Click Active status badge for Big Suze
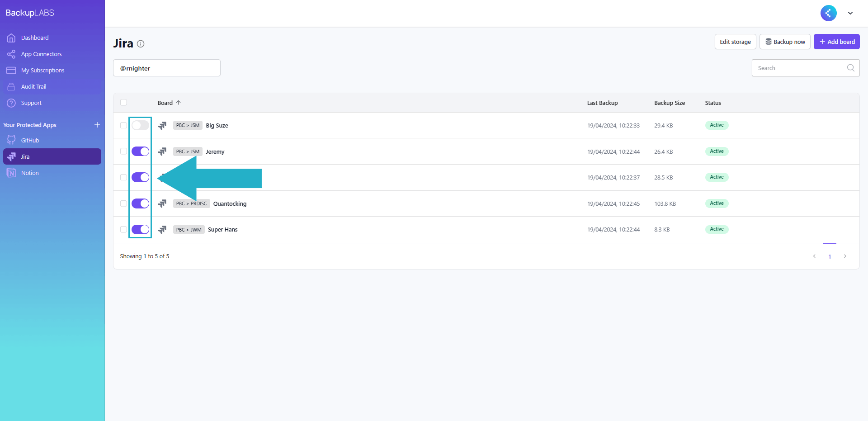The image size is (868, 421). pos(717,125)
